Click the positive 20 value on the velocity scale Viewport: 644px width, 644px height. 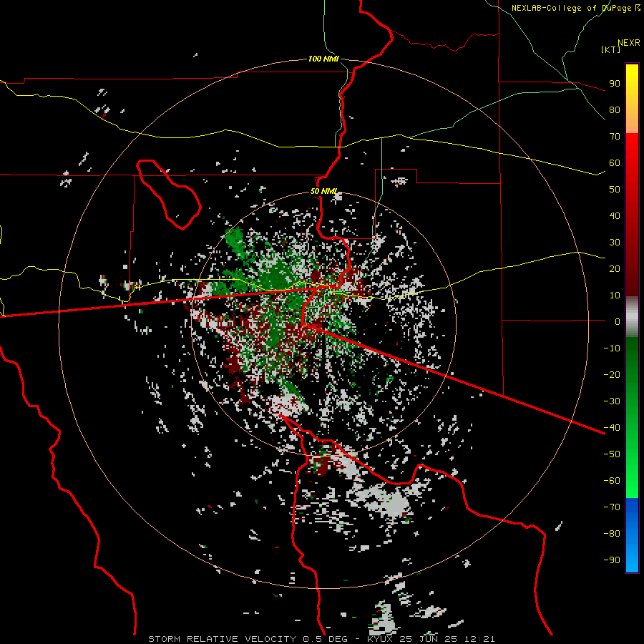(615, 269)
